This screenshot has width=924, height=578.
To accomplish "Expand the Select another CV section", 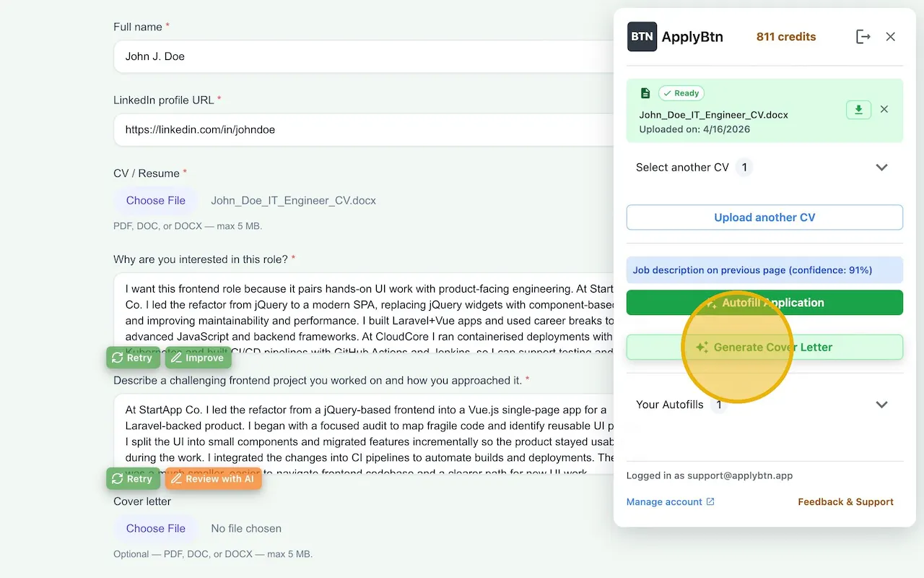I will pos(764,168).
